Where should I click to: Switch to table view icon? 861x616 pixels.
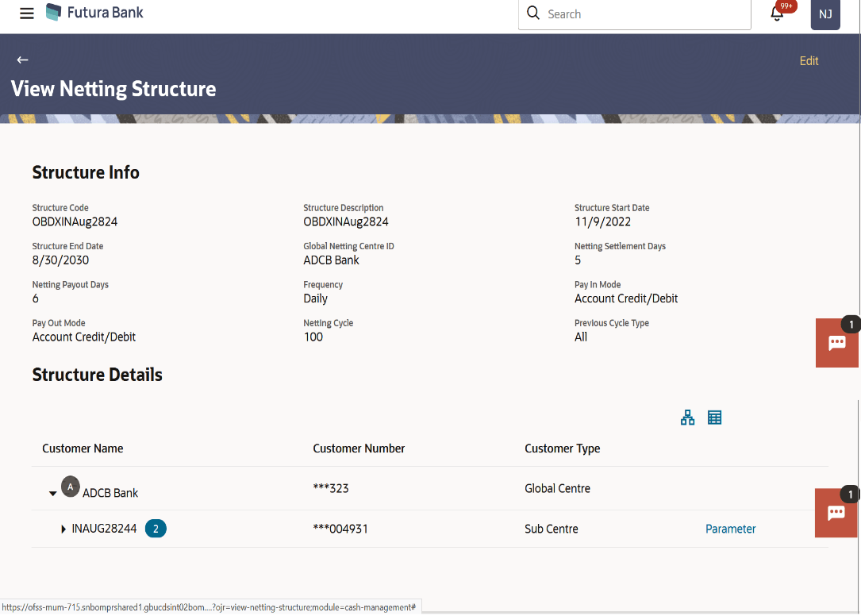click(714, 418)
